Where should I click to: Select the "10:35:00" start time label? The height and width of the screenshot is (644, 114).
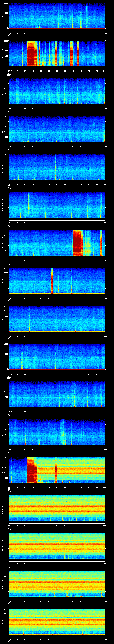[9, 525]
